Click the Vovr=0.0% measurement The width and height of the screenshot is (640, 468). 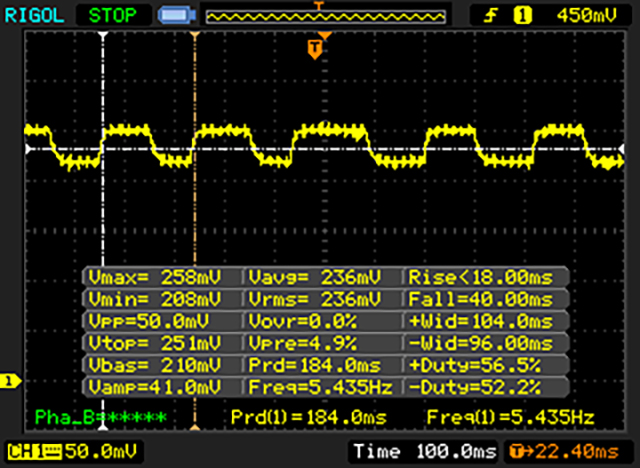click(302, 322)
